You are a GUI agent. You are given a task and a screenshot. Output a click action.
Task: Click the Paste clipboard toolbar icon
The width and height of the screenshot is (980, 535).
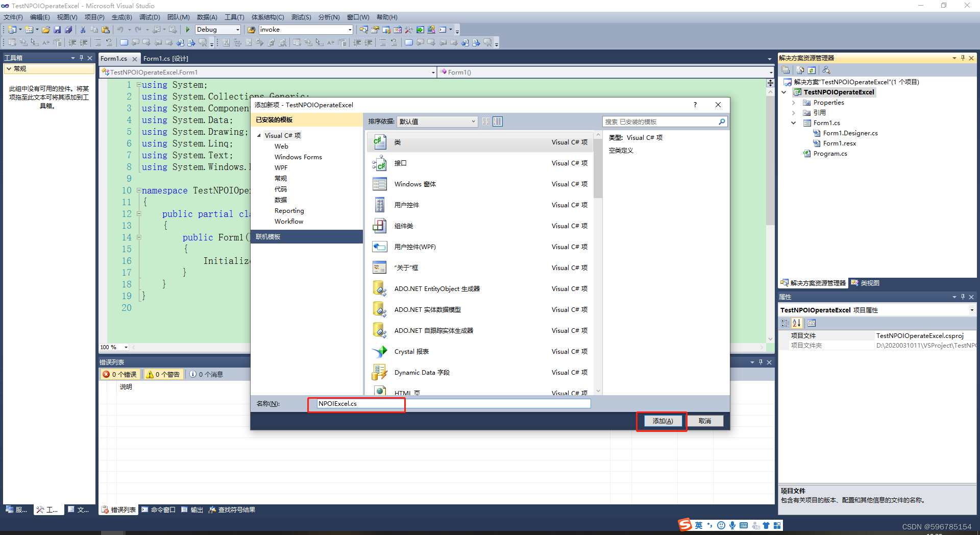[106, 30]
